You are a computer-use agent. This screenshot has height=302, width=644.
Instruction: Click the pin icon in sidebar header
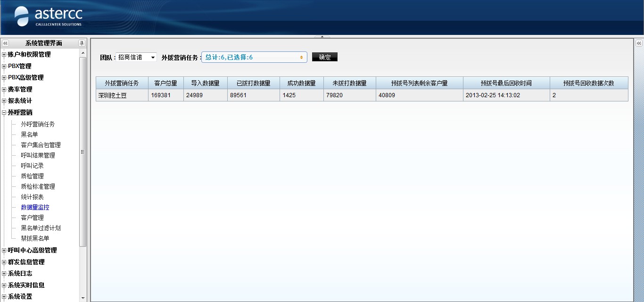82,43
